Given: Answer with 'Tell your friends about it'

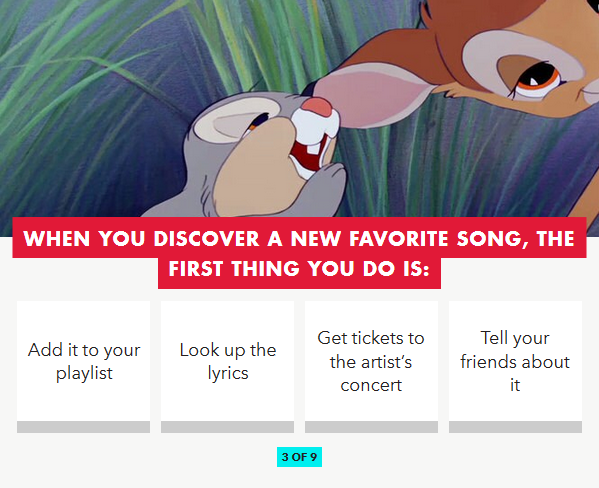Looking at the screenshot, I should 515,361.
